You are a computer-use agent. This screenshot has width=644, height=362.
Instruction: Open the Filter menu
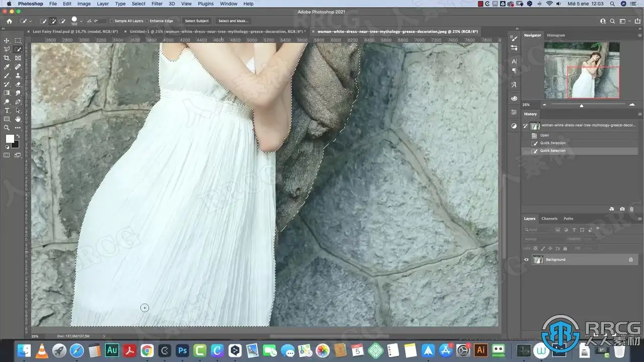pyautogui.click(x=157, y=4)
